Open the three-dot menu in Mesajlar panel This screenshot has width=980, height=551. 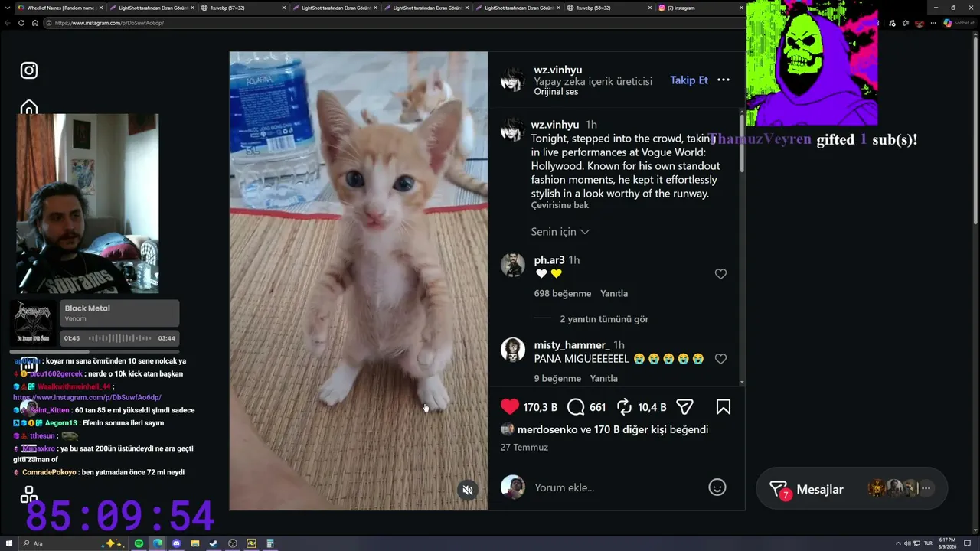(926, 488)
